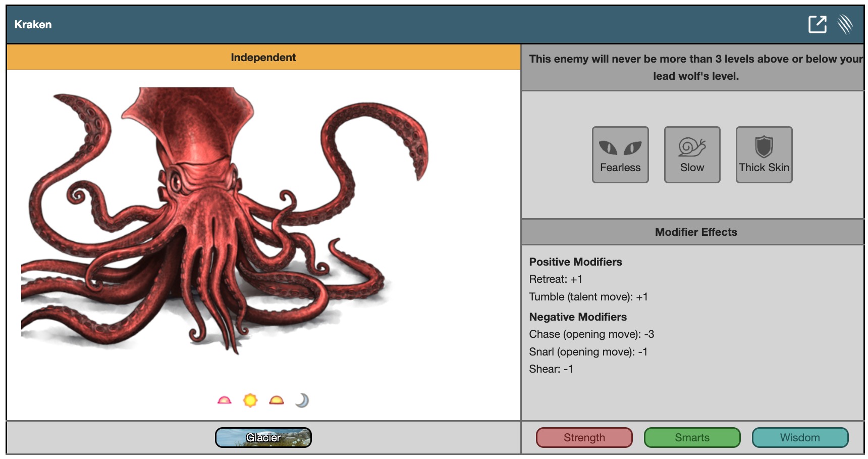Click the orange dusk time icon
Screen dimensions: 868x459
tap(277, 400)
